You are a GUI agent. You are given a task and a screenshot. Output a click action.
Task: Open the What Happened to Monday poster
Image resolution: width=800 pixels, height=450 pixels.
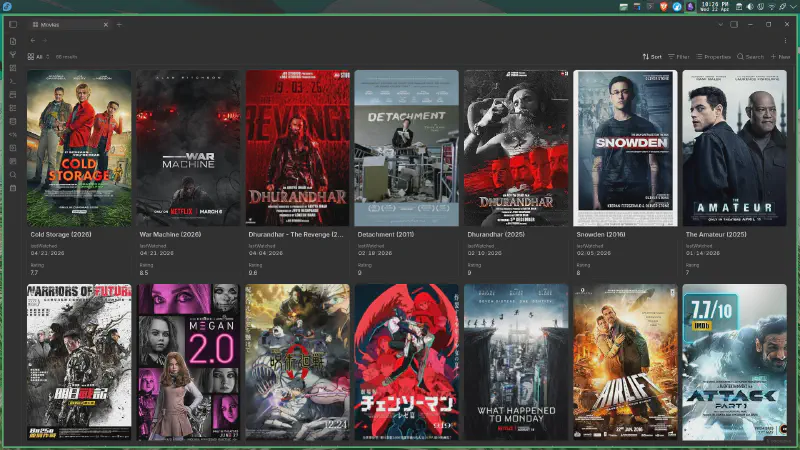point(516,362)
